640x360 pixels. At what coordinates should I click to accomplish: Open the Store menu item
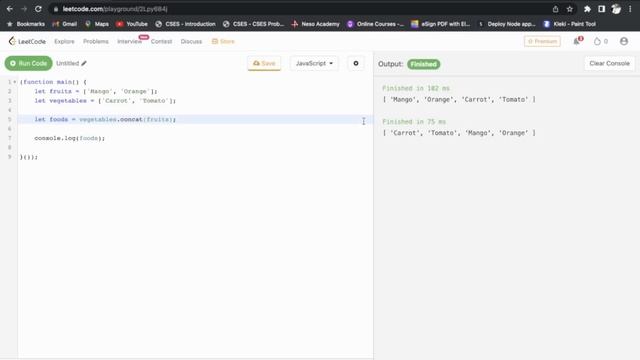coord(223,41)
